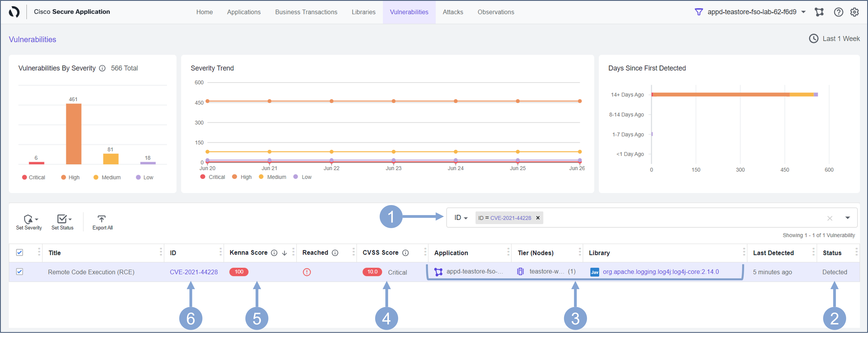Image resolution: width=868 pixels, height=338 pixels.
Task: Click the Kenna Score info icon
Action: (x=274, y=253)
